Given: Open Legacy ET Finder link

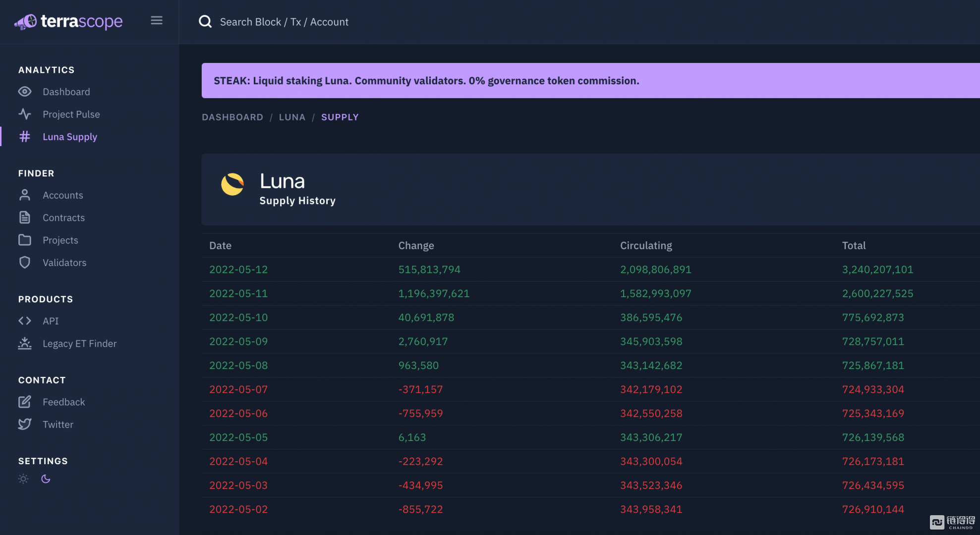Looking at the screenshot, I should tap(79, 343).
